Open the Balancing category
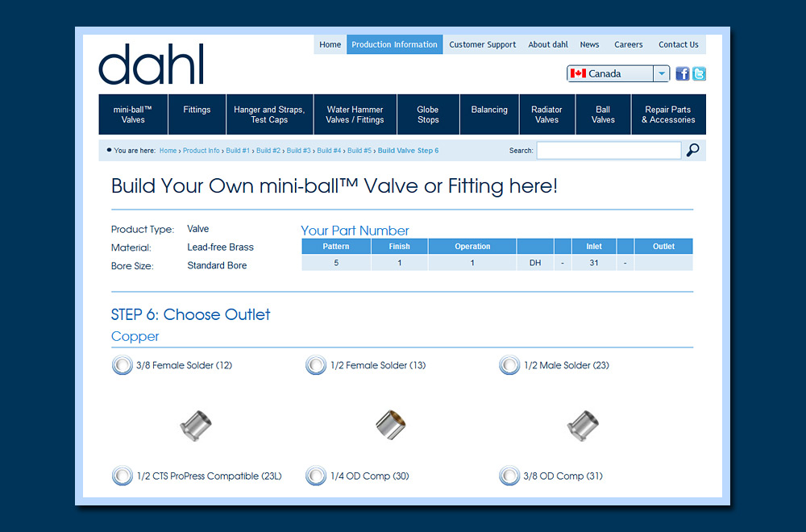This screenshot has width=806, height=532. (x=489, y=114)
